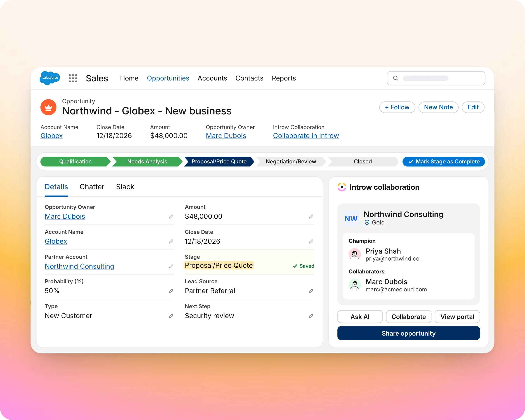Select the Qualification stage in path
Viewport: 525px width, 420px height.
coord(75,161)
